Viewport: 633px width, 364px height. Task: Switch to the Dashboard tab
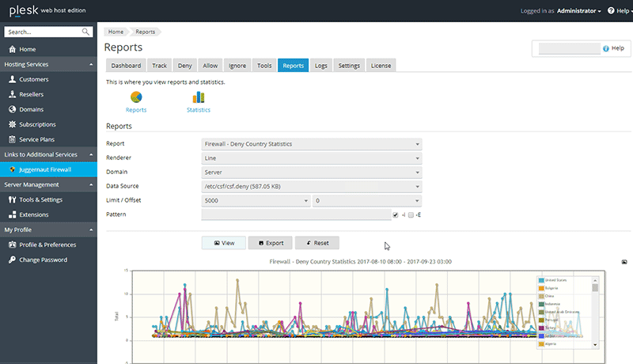click(126, 66)
